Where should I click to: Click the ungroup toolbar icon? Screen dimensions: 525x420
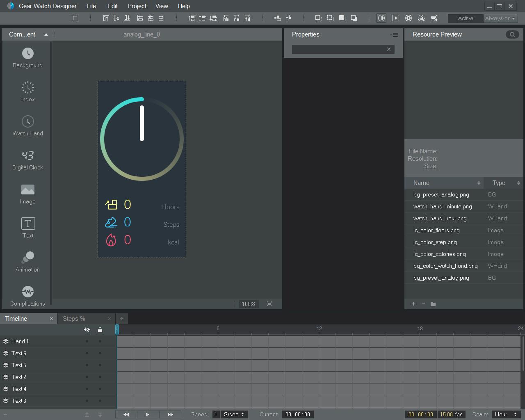pyautogui.click(x=330, y=18)
